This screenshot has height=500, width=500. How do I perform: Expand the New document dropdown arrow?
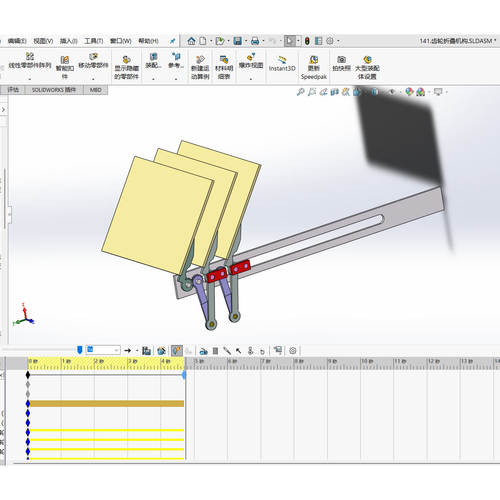[x=211, y=41]
